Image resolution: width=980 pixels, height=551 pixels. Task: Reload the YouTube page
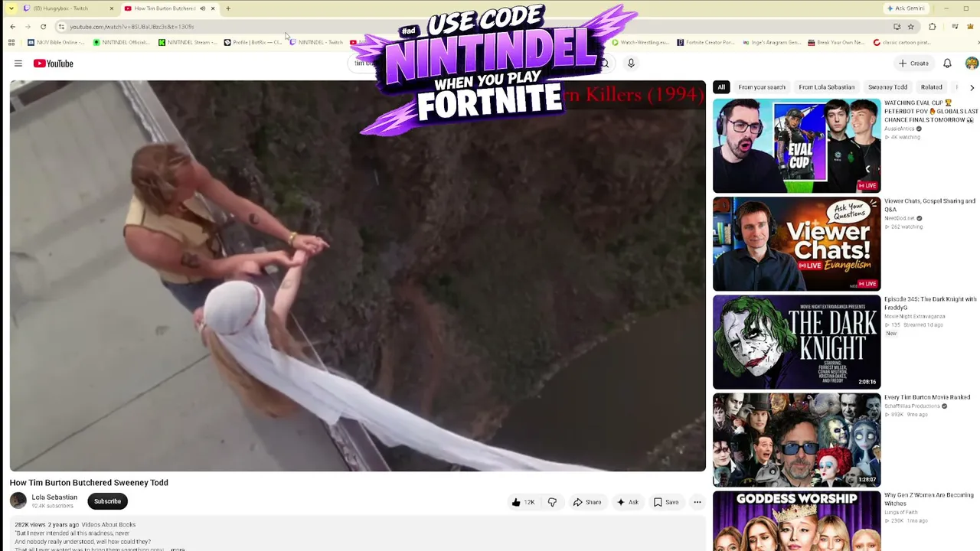pyautogui.click(x=43, y=27)
